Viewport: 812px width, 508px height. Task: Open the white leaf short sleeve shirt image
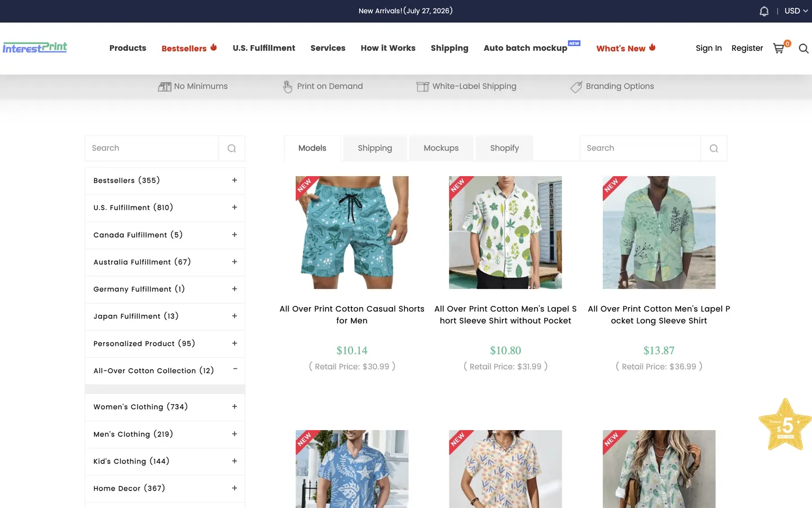pos(505,233)
